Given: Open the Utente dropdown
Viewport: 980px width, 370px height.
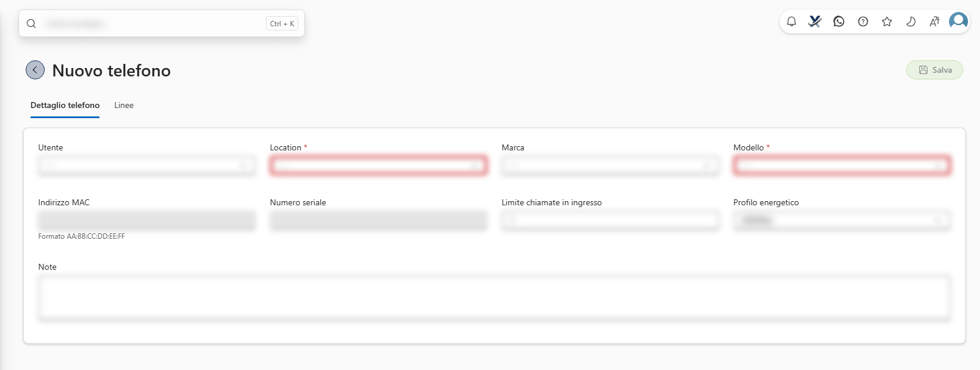Looking at the screenshot, I should tap(147, 165).
